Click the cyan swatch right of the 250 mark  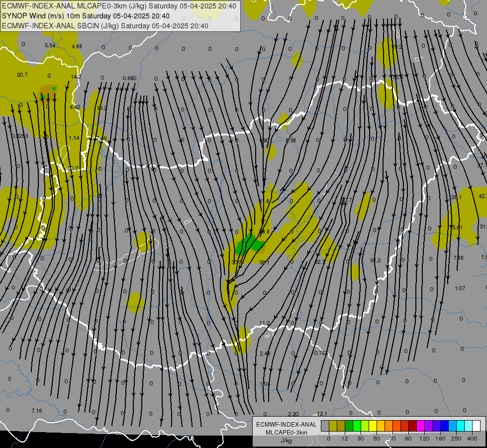coord(461,426)
